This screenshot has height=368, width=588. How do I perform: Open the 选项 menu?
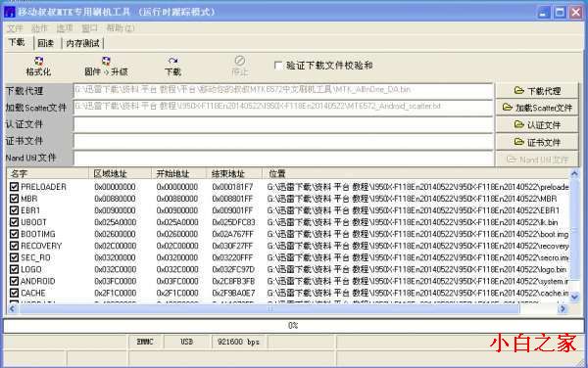click(x=65, y=28)
